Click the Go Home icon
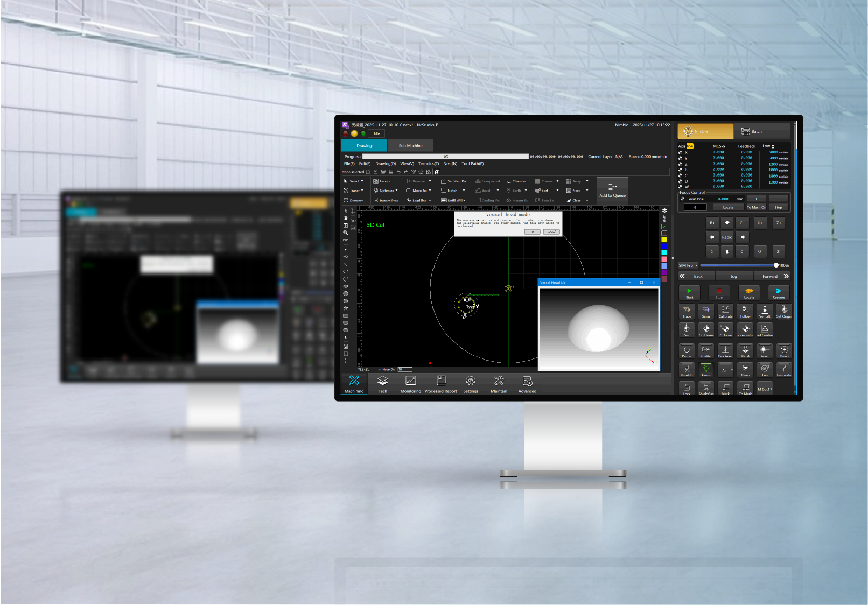Screen dimensions: 868x605 click(x=706, y=330)
